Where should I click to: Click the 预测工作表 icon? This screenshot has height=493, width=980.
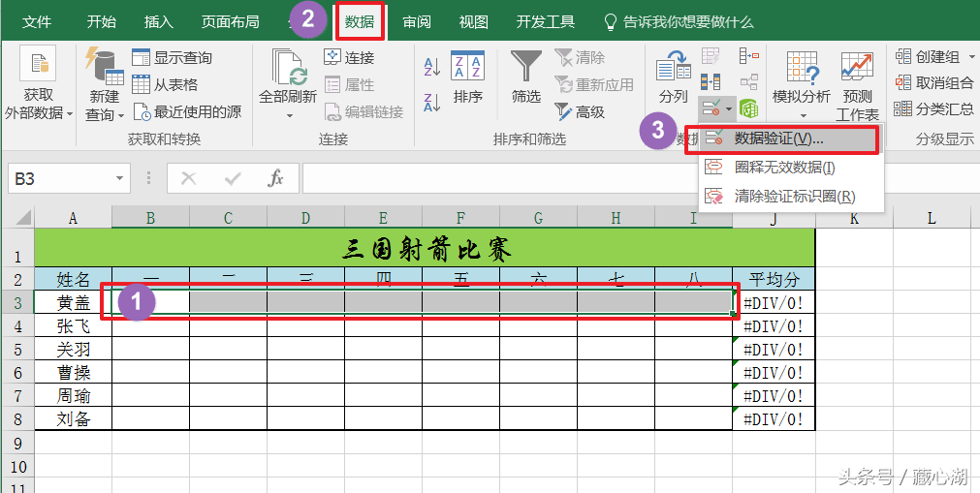857,85
